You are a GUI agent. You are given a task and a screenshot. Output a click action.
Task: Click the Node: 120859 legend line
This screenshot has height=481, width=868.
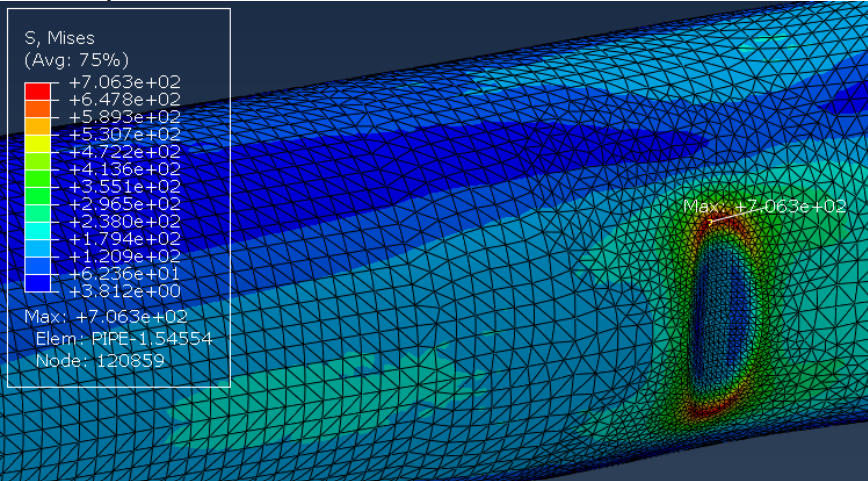(x=100, y=361)
